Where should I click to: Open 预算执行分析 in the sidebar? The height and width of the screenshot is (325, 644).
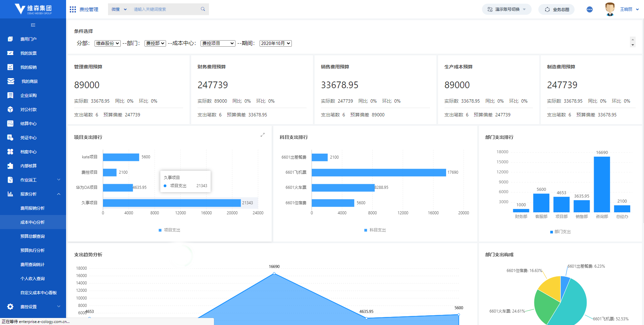[x=33, y=250]
